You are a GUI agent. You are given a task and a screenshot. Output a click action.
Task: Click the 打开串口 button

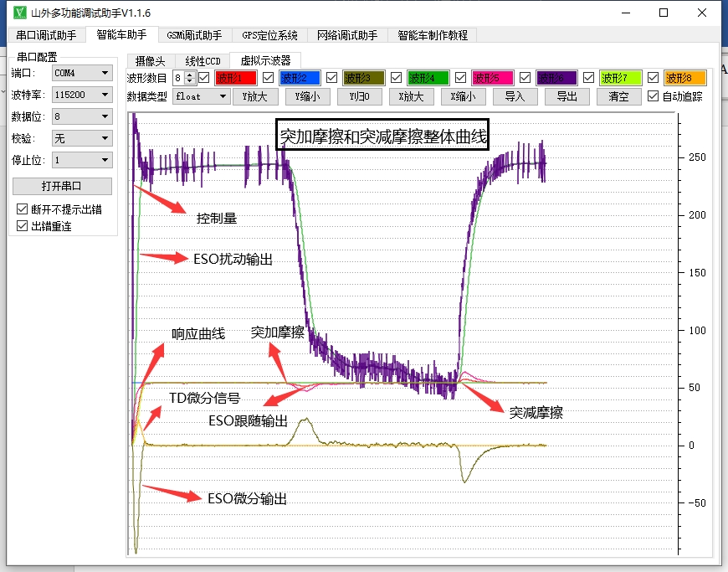click(x=62, y=186)
